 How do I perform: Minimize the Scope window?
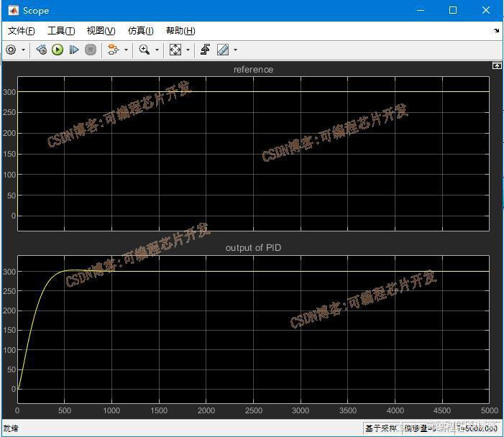[x=421, y=10]
